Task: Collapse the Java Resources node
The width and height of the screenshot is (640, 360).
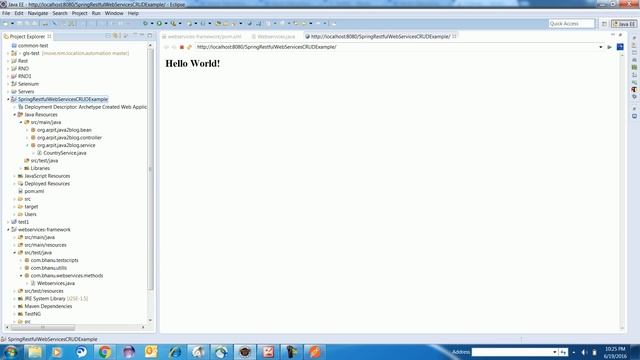Action: 15,115
